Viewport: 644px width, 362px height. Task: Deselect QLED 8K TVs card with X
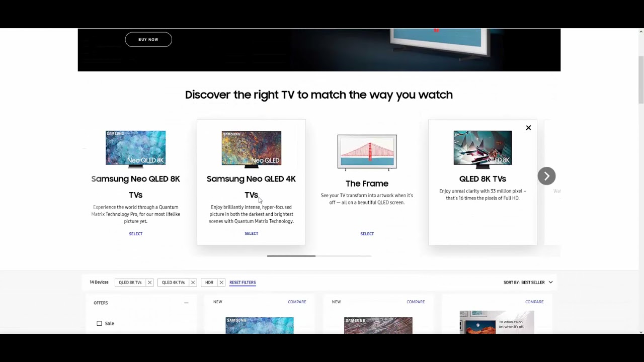pos(528,128)
